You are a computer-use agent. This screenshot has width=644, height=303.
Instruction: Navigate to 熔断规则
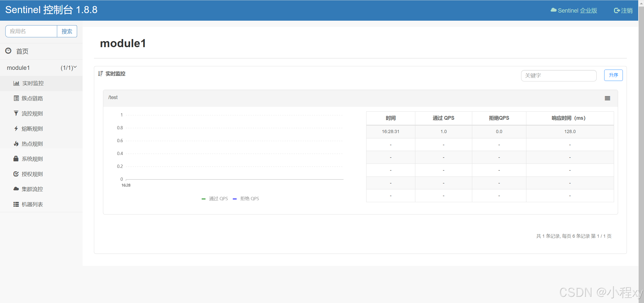coord(41,129)
